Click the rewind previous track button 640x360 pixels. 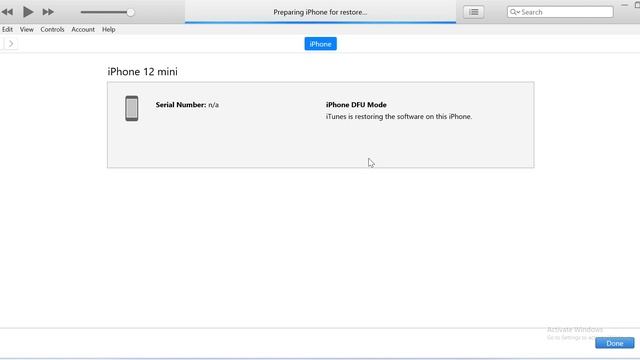coord(7,12)
